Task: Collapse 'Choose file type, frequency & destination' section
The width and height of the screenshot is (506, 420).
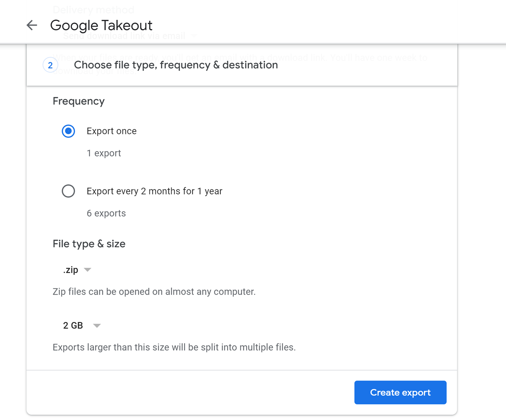Action: 176,65
